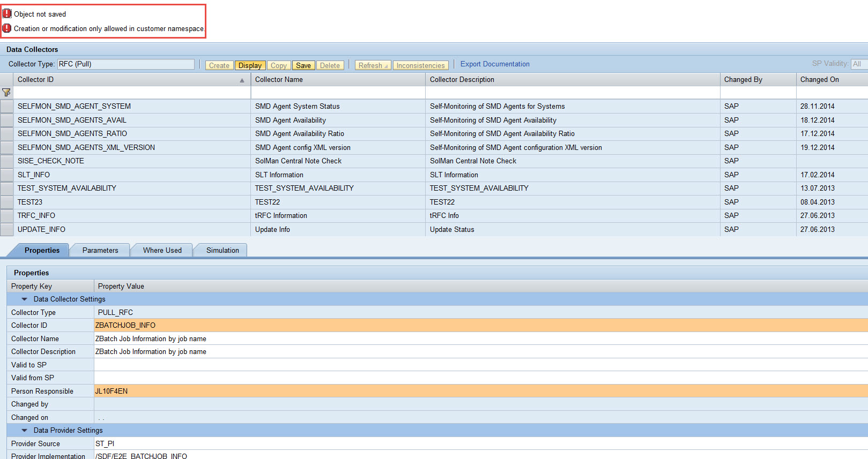Collapse the Data Collector Settings section
Viewport: 868px width, 459px height.
(x=24, y=299)
